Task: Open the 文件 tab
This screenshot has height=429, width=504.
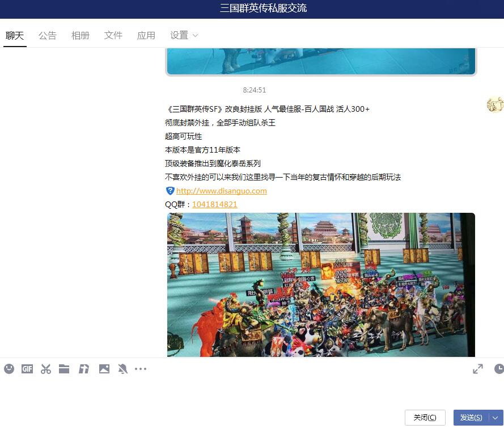Action: 113,35
